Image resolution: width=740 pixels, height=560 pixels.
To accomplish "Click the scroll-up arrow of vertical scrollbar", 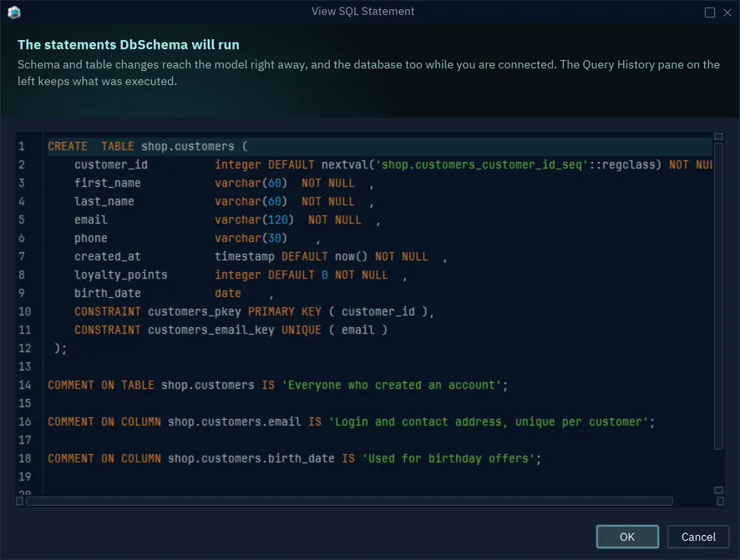I will pos(719,137).
